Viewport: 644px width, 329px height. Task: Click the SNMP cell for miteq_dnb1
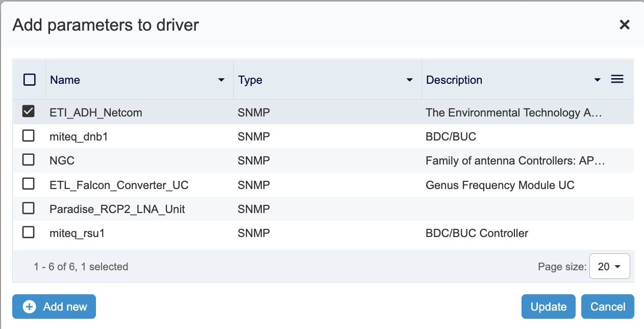click(x=254, y=136)
